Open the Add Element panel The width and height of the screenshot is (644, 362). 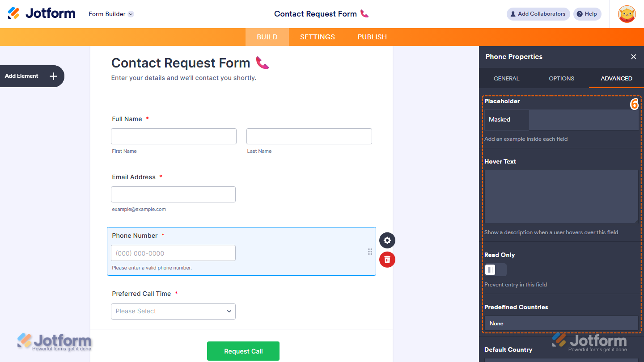tap(28, 76)
